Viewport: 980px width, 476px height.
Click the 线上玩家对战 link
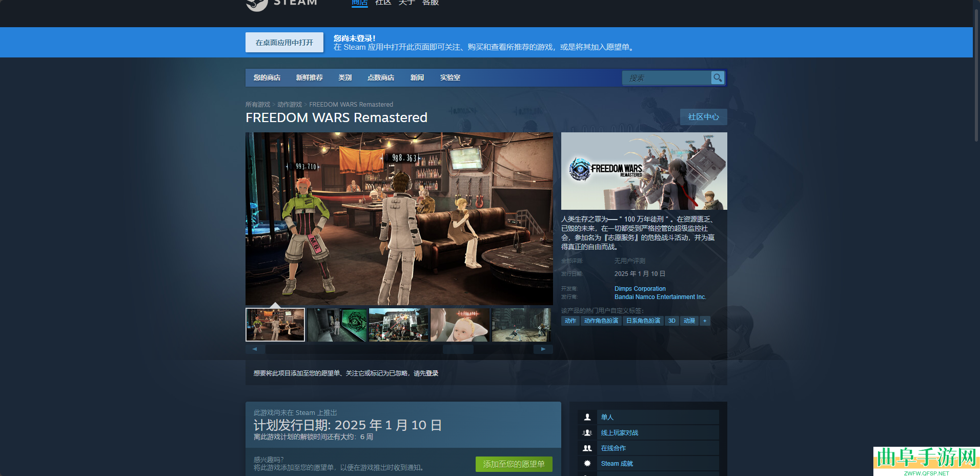click(620, 432)
